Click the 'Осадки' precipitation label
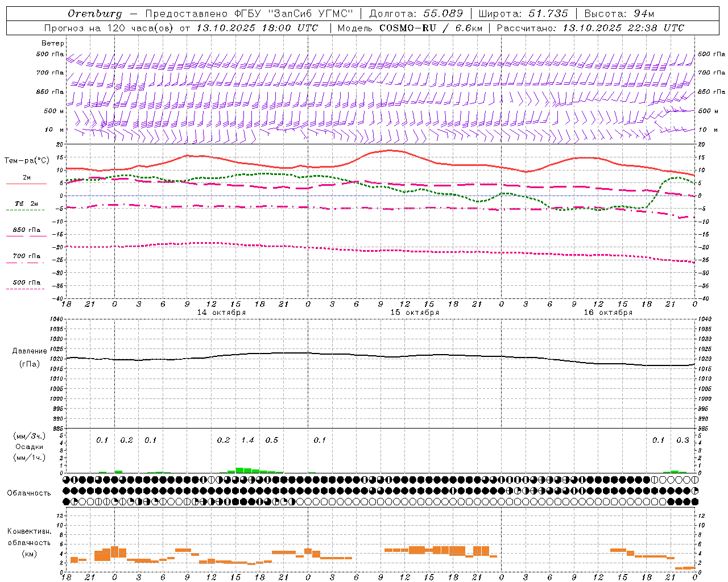 point(30,447)
